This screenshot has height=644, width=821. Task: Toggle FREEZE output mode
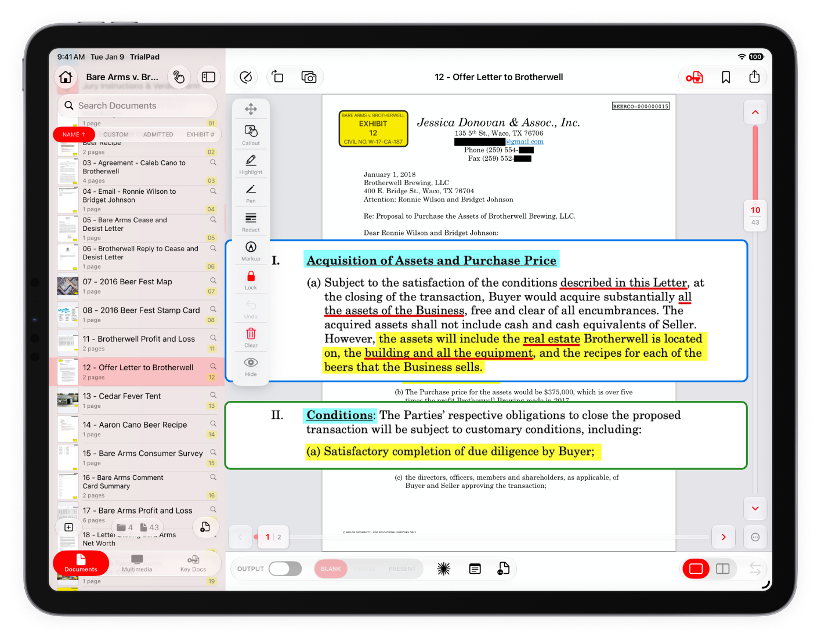[365, 569]
